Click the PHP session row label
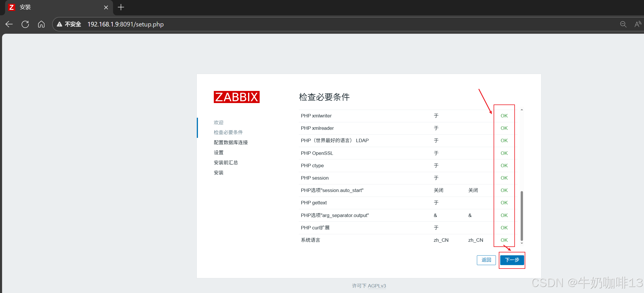This screenshot has height=293, width=644. pos(315,178)
